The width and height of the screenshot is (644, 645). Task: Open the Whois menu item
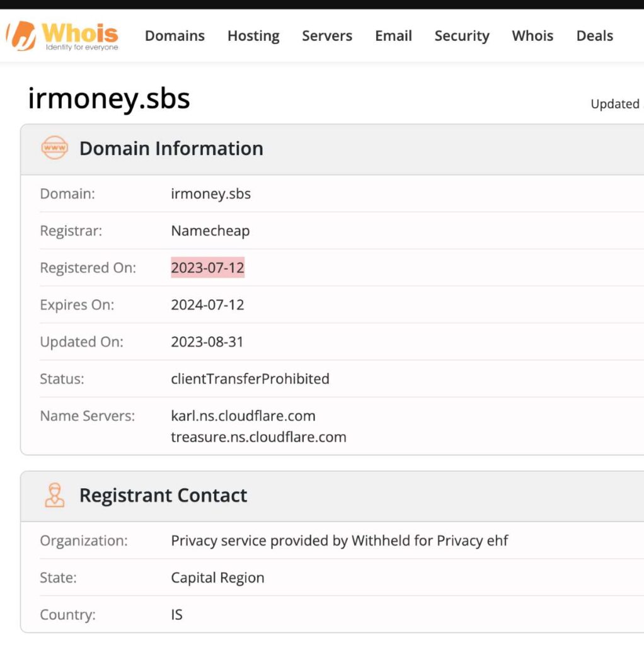click(x=532, y=36)
